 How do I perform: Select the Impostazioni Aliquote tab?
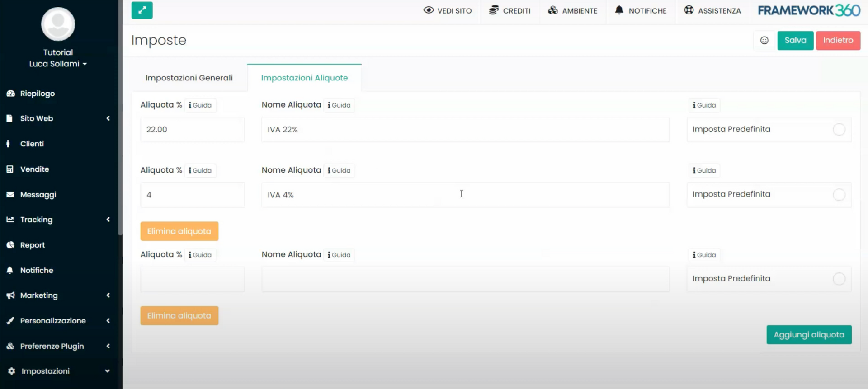[304, 78]
